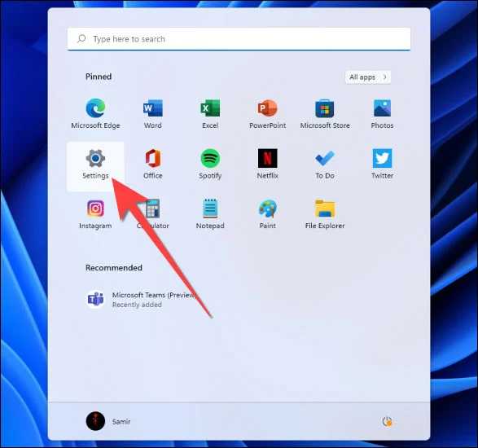Viewport: 478px width, 448px height.
Task: Click the Pinned section heading
Action: (99, 77)
